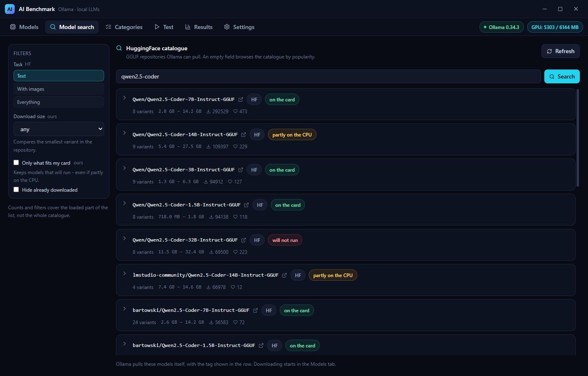Click the green Ollama status dot
The width and height of the screenshot is (588, 376).
click(x=485, y=27)
